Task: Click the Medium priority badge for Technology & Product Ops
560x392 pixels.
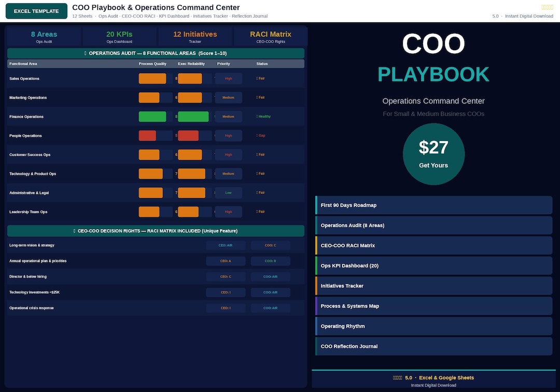Action: tap(229, 174)
